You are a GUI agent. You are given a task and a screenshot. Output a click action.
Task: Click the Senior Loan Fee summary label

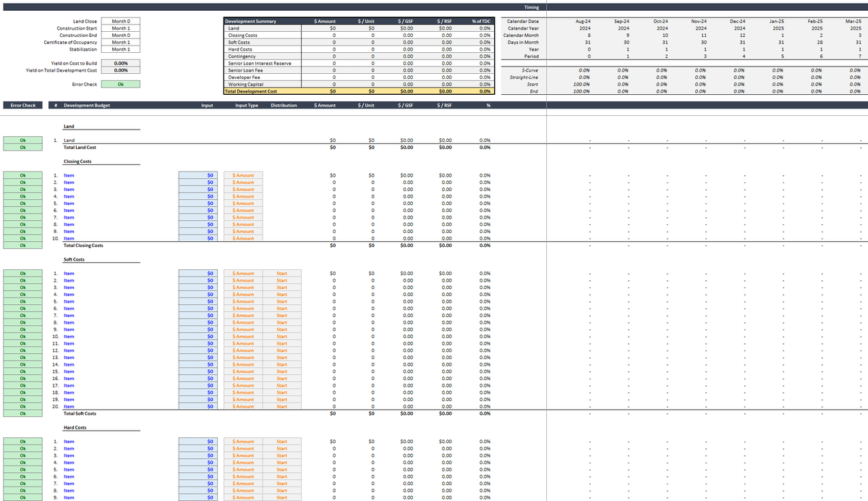pos(244,70)
